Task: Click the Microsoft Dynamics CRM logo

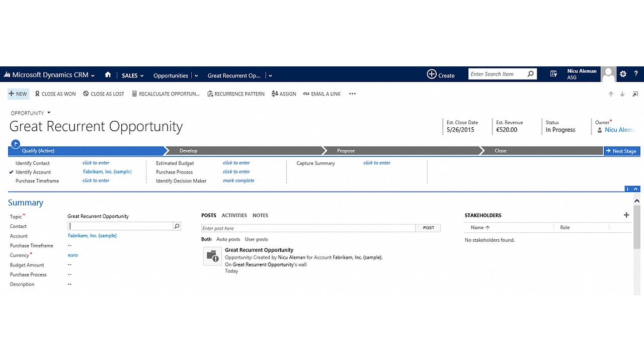Action: point(46,75)
